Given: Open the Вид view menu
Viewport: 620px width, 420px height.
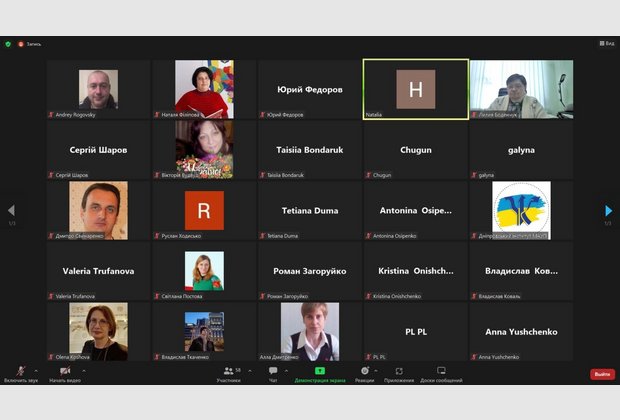Looking at the screenshot, I should (x=607, y=43).
